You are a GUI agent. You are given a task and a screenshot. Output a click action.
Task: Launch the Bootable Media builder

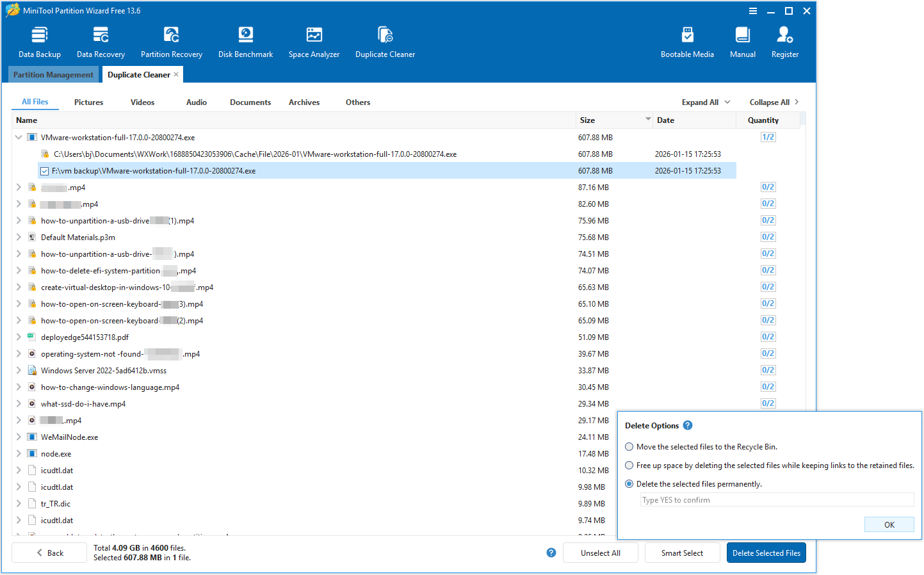pyautogui.click(x=687, y=40)
